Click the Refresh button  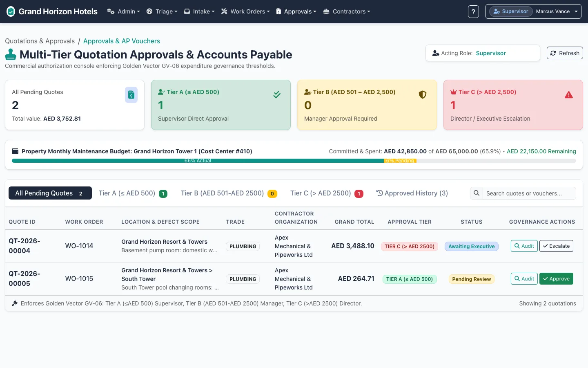point(565,53)
